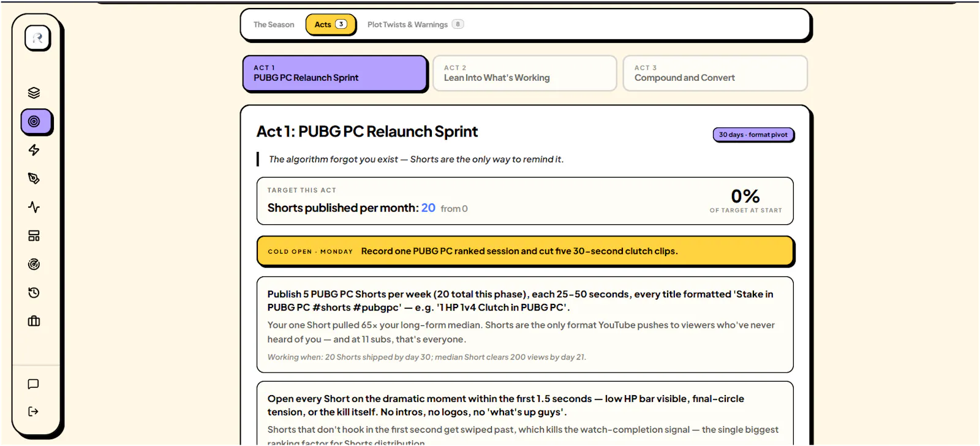This screenshot has height=446, width=980.
Task: Click the log out arrow icon
Action: pyautogui.click(x=34, y=411)
